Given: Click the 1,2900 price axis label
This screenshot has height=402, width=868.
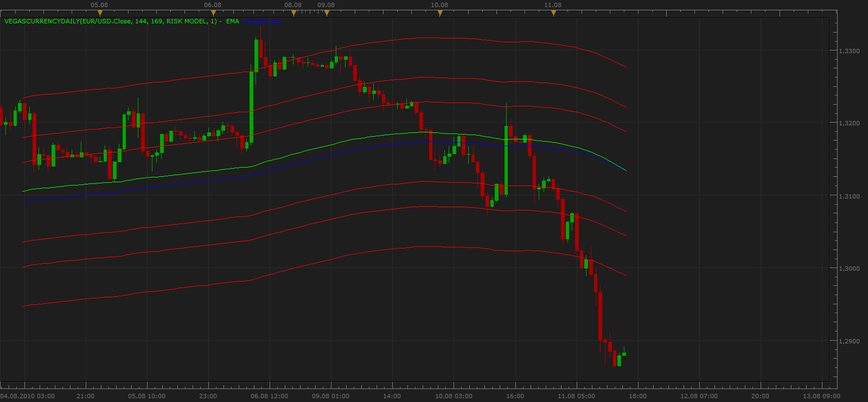Looking at the screenshot, I should [x=849, y=341].
